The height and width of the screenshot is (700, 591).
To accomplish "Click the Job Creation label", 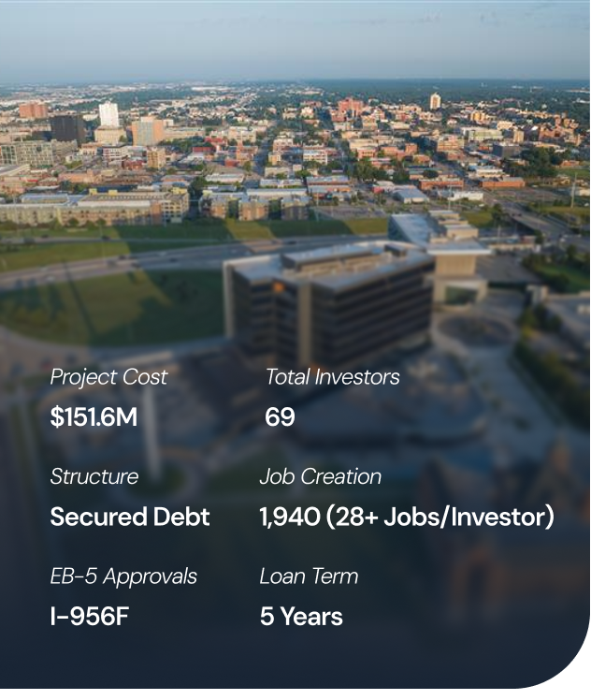I will [x=320, y=476].
